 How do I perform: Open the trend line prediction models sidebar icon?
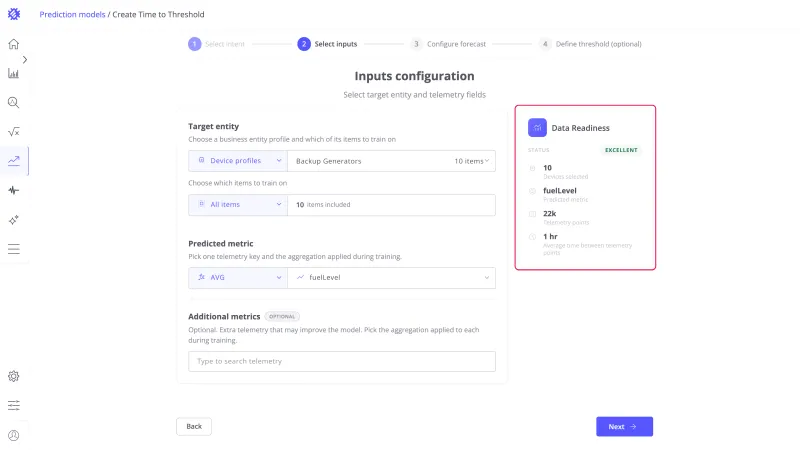coord(14,161)
